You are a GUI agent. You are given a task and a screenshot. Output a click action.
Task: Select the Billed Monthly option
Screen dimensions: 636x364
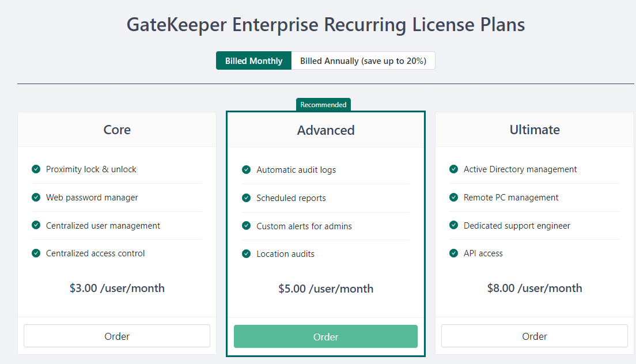[x=253, y=61]
